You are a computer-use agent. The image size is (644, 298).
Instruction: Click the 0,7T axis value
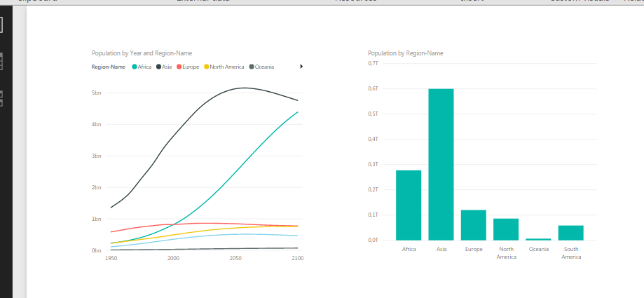pos(373,63)
